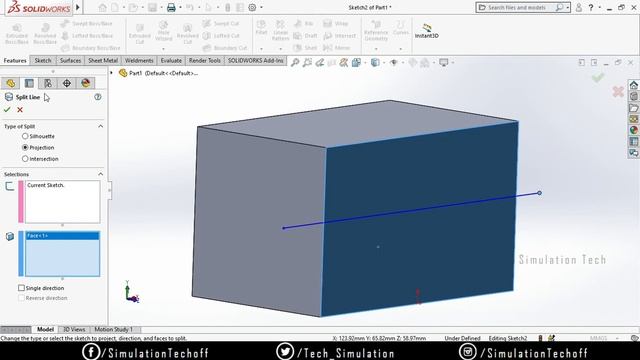Click the Print icon in top toolbar
Image resolution: width=640 pixels, height=360 pixels.
[x=171, y=7]
